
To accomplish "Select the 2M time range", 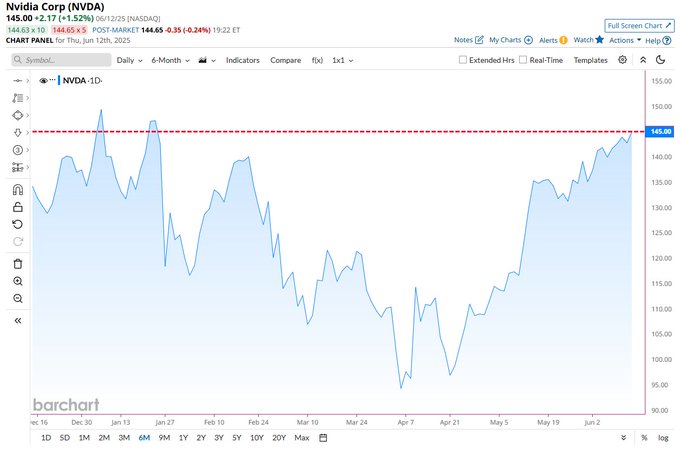I will [x=104, y=438].
